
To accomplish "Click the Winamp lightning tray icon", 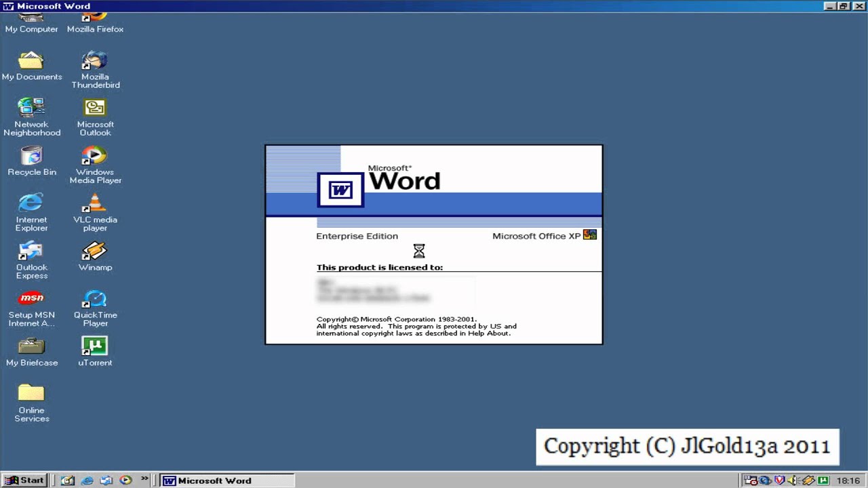I will pos(808,481).
